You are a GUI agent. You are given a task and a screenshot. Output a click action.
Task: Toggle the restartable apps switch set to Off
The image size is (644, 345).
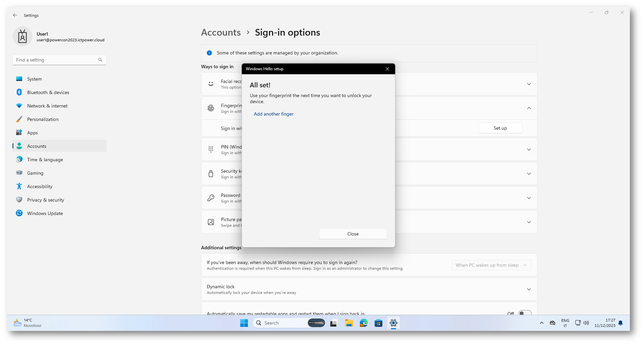525,313
